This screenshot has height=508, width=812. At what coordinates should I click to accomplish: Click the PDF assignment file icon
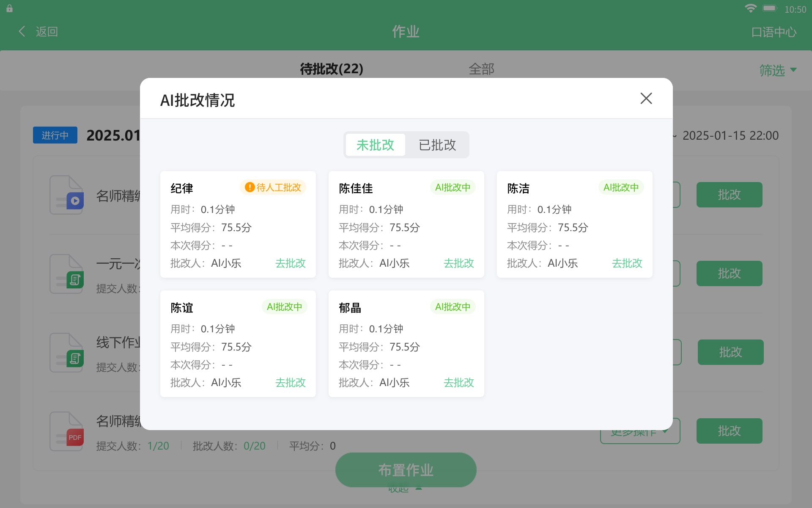click(x=67, y=431)
